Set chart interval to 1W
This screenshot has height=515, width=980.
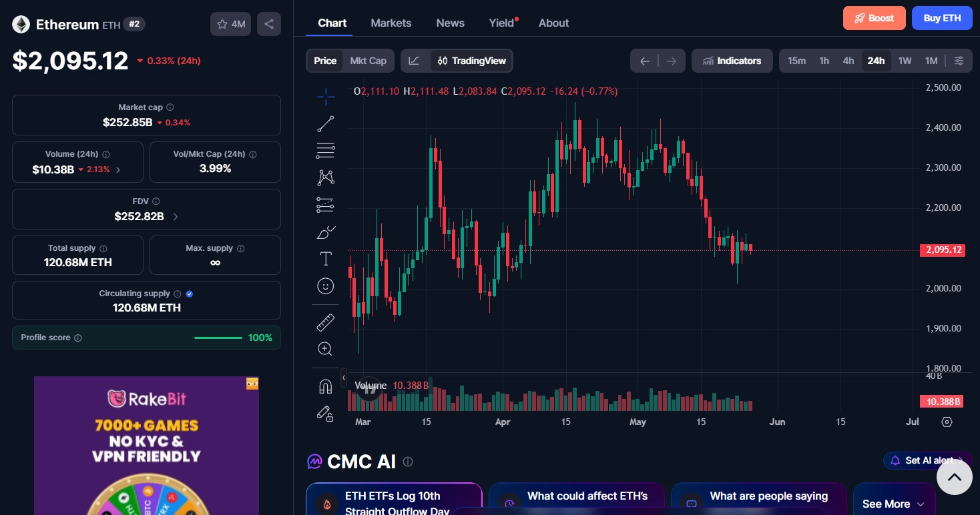tap(905, 61)
